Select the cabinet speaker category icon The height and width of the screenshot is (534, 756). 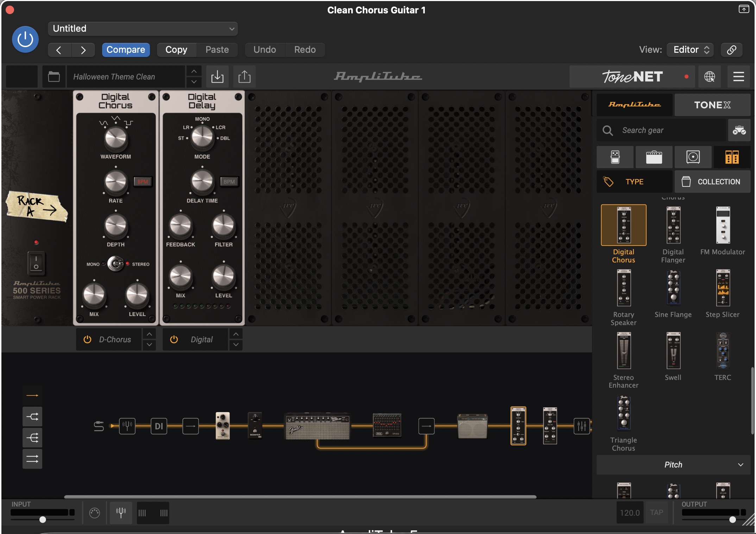pyautogui.click(x=693, y=157)
